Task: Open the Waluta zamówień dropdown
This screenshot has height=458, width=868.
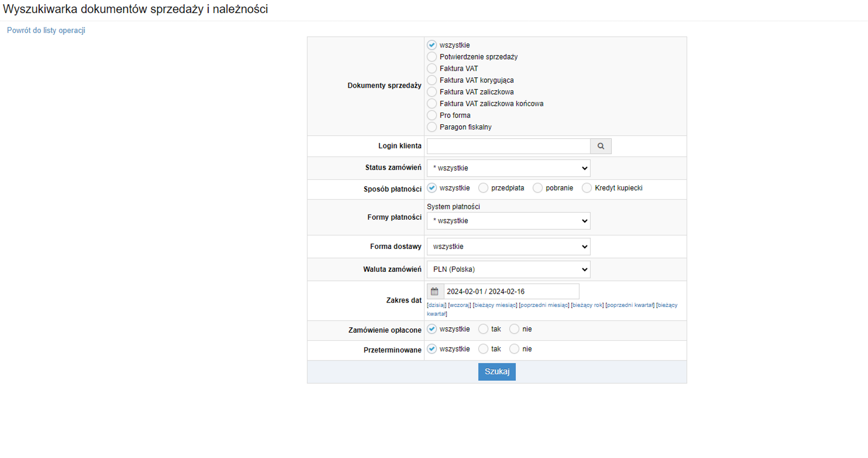Action: click(508, 269)
